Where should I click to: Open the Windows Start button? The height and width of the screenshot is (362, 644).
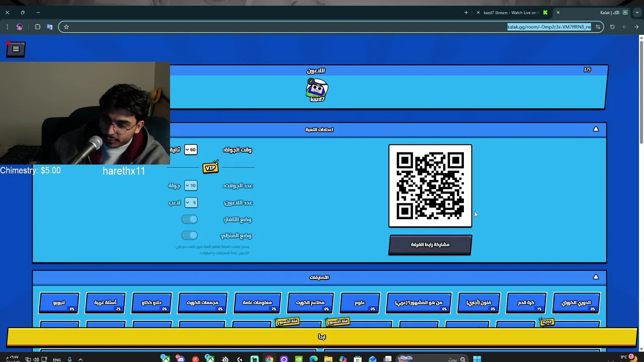(476, 359)
